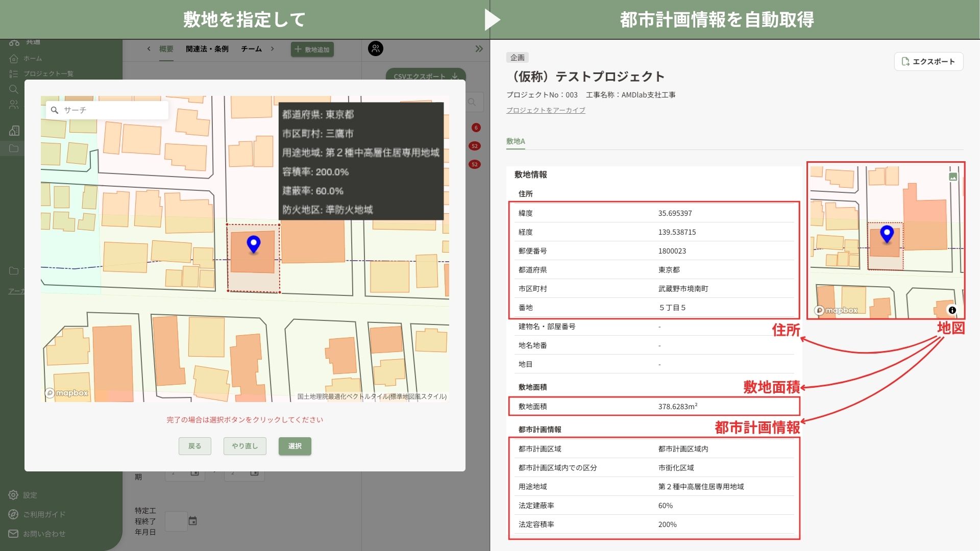Click the エクスポート button
Screen dimensions: 980x551
pos(928,62)
